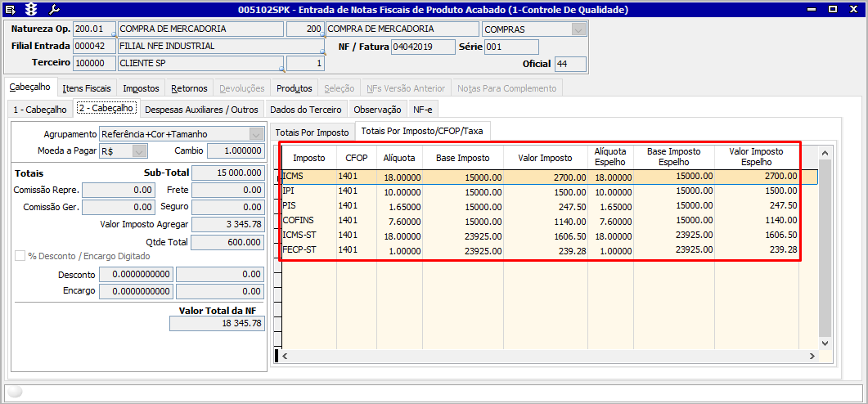Screen dimensions: 868x404
Task: Click the Imposto column header
Action: 309,158
